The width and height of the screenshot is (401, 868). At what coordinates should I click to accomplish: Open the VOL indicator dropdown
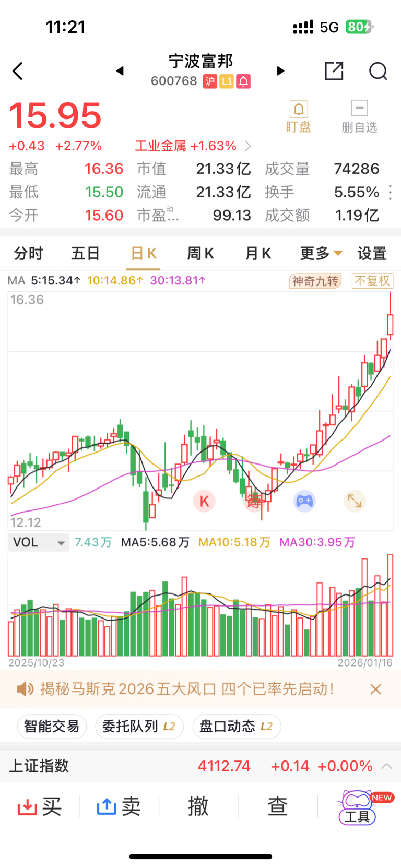(x=39, y=542)
